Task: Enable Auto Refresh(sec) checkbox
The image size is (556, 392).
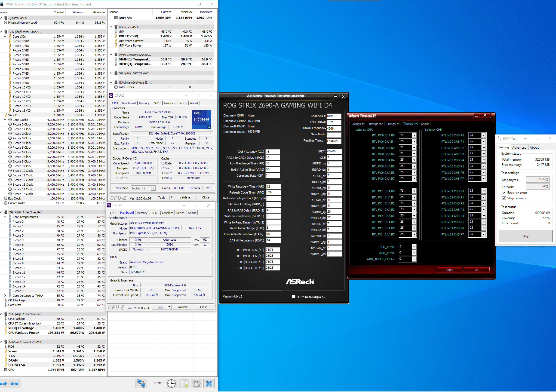Action: pyautogui.click(x=294, y=297)
